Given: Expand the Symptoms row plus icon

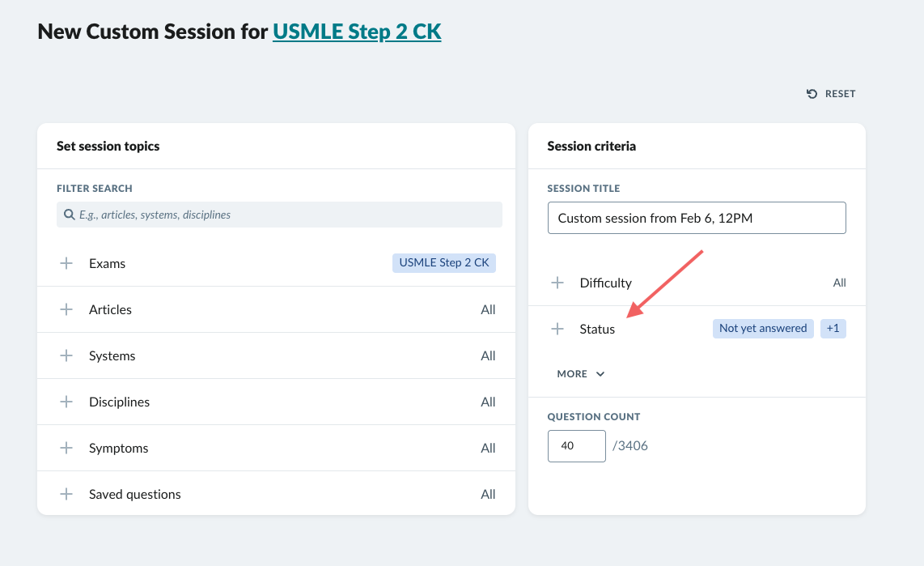Looking at the screenshot, I should coord(66,448).
